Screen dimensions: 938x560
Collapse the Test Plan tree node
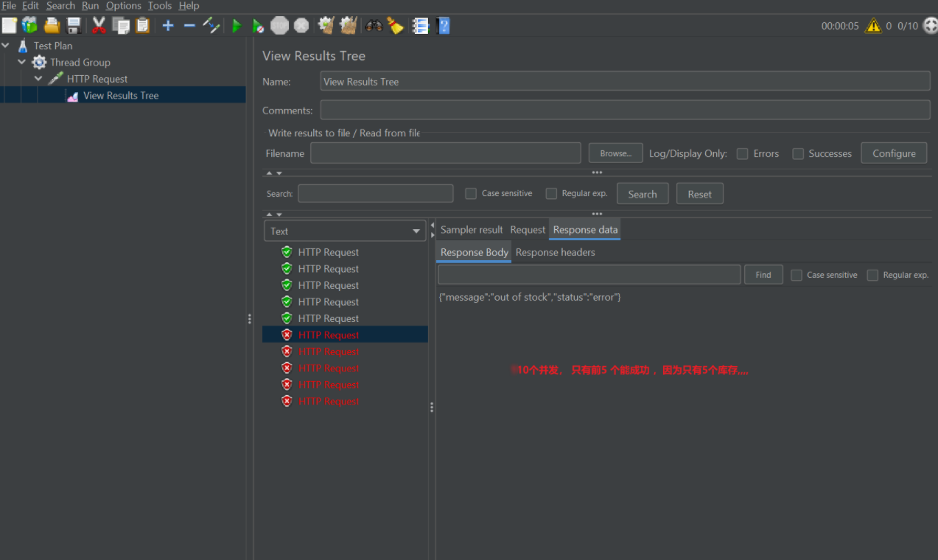tap(6, 46)
